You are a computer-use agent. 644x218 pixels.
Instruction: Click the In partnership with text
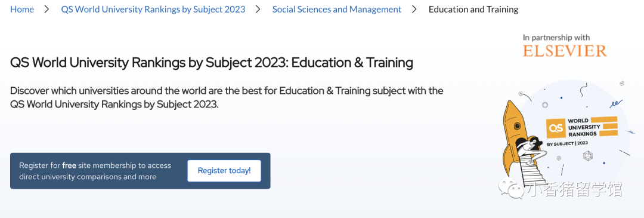(x=556, y=38)
